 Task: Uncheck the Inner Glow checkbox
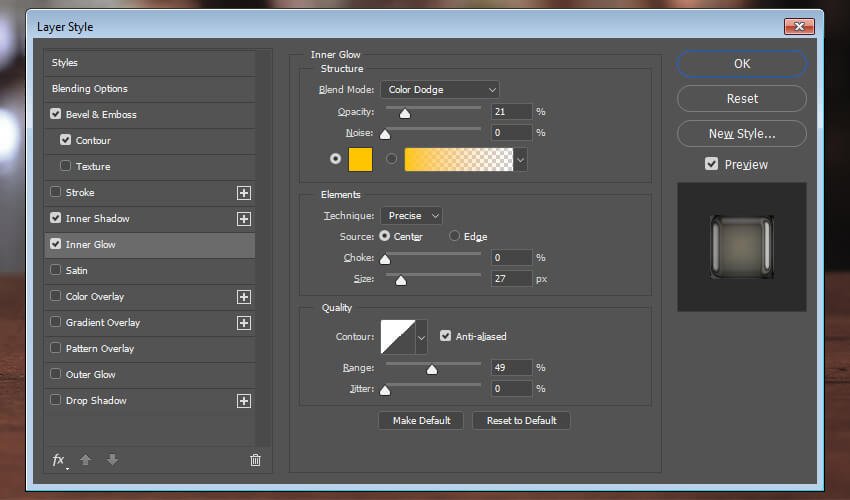pos(55,244)
